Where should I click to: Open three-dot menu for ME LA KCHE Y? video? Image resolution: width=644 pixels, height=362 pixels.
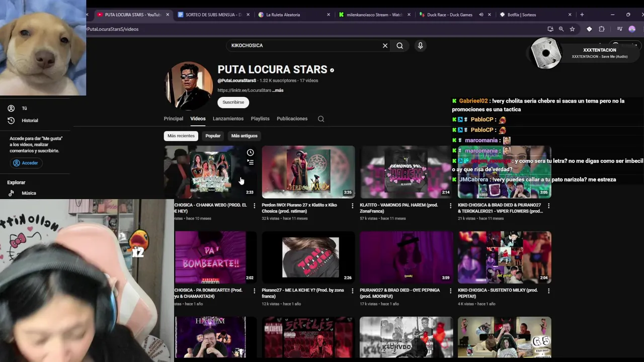coord(352,291)
